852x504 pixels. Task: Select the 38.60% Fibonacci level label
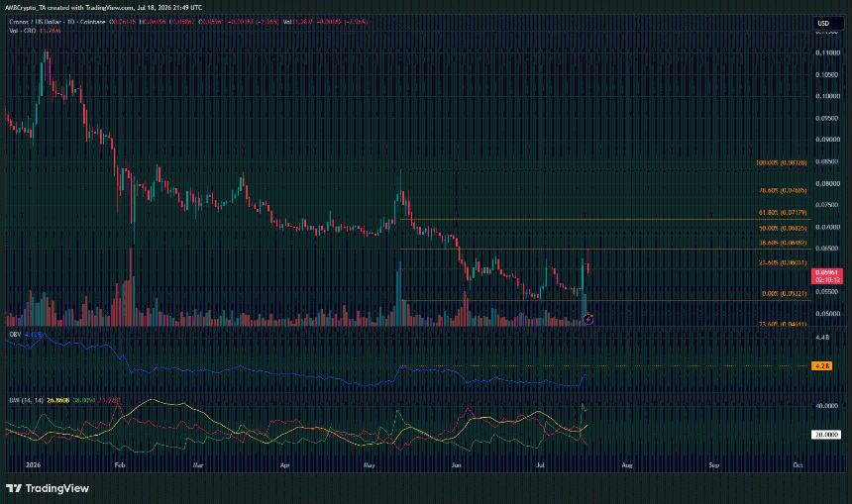(783, 243)
